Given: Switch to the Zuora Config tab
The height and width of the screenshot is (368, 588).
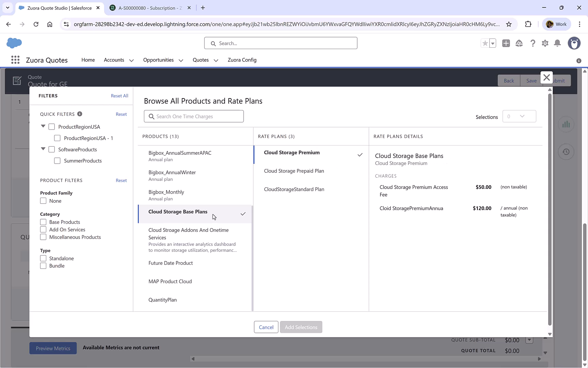Looking at the screenshot, I should (242, 60).
